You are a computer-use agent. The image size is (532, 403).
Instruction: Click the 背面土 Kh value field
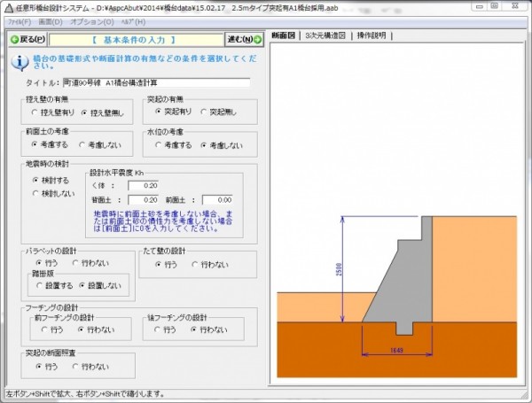click(143, 200)
